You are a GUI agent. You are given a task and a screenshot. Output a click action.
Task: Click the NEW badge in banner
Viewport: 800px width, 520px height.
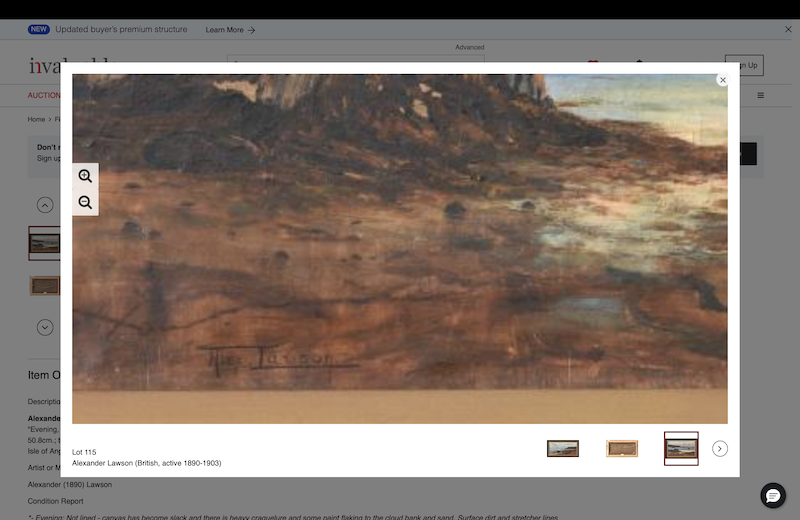(x=39, y=30)
